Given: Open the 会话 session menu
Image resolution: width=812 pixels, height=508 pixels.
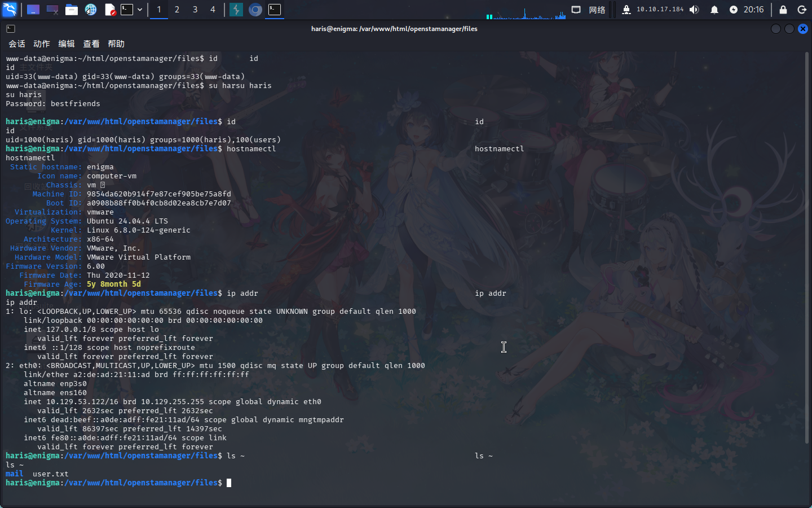Looking at the screenshot, I should point(17,43).
